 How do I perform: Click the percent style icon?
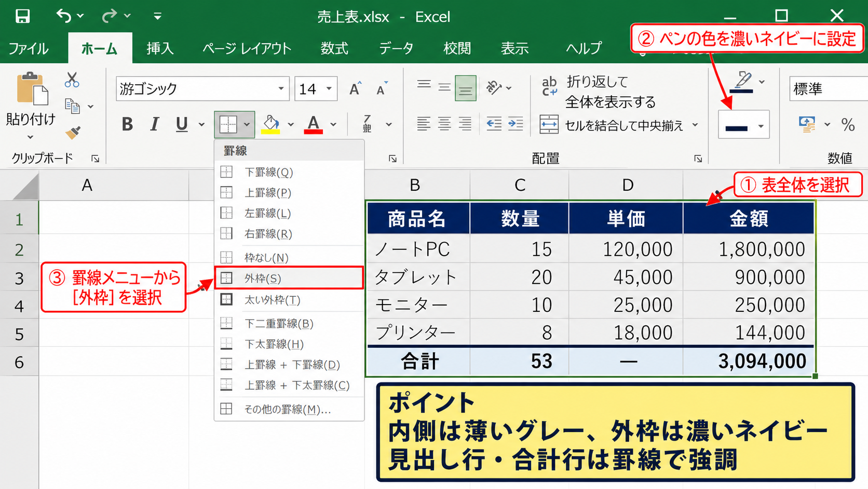[848, 124]
